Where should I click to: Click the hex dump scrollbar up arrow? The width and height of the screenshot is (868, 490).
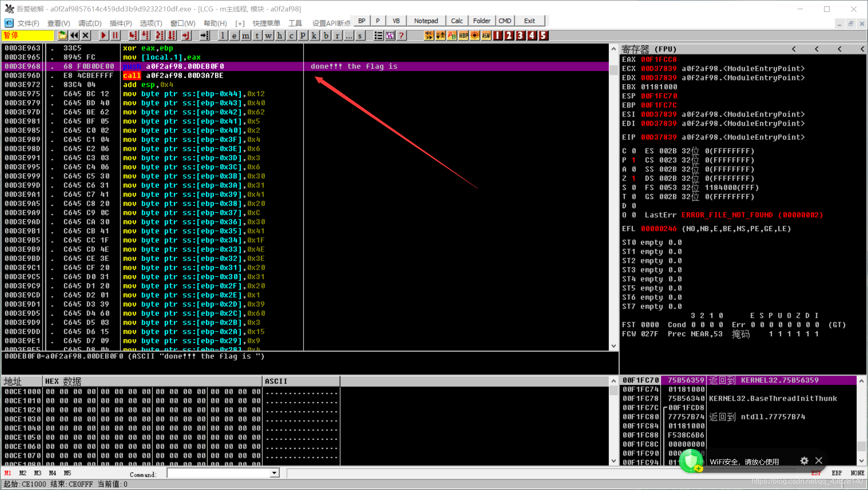[614, 381]
